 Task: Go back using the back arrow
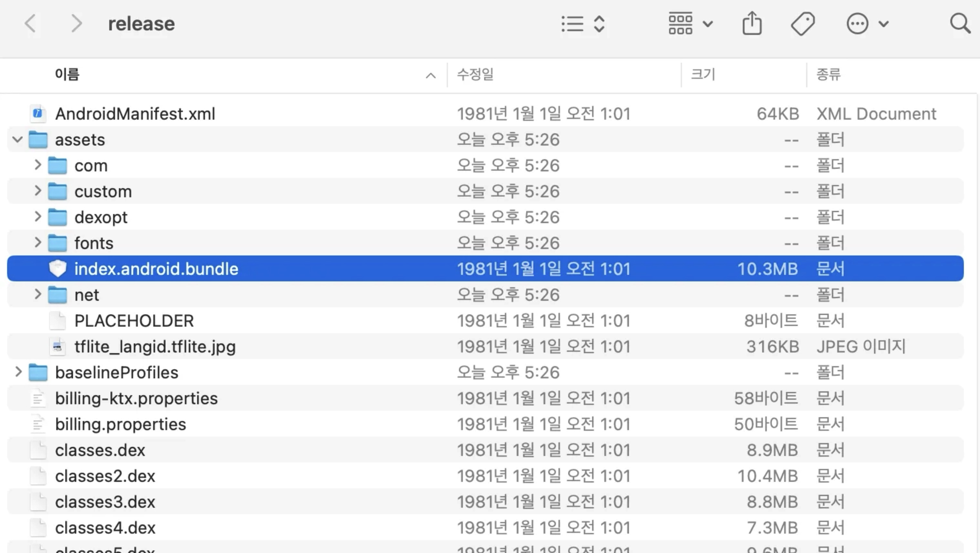[30, 24]
